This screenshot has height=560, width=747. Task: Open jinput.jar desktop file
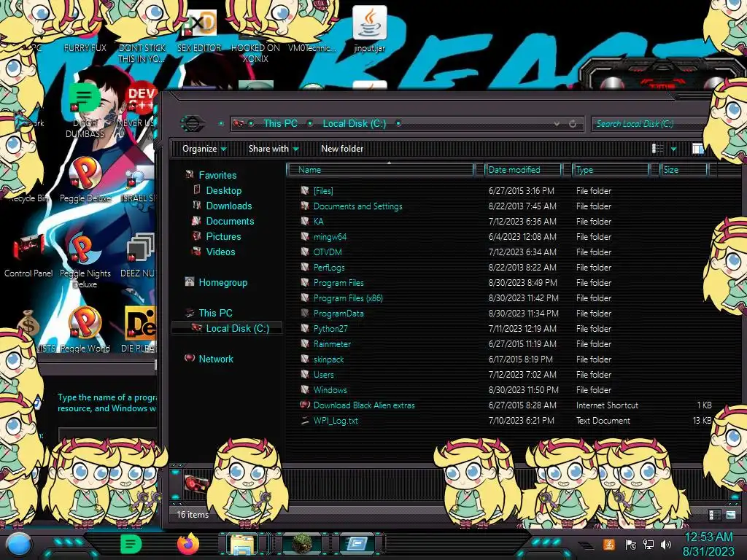coord(369,29)
